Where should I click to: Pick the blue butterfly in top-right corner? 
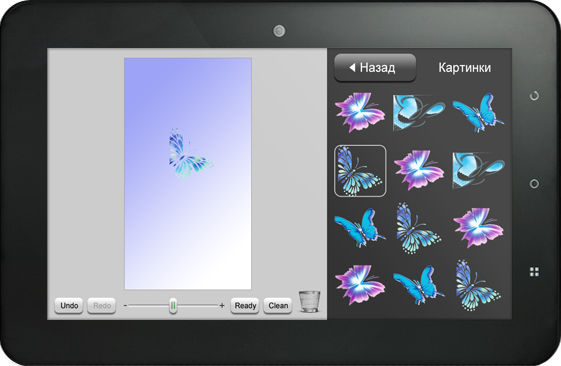click(478, 112)
